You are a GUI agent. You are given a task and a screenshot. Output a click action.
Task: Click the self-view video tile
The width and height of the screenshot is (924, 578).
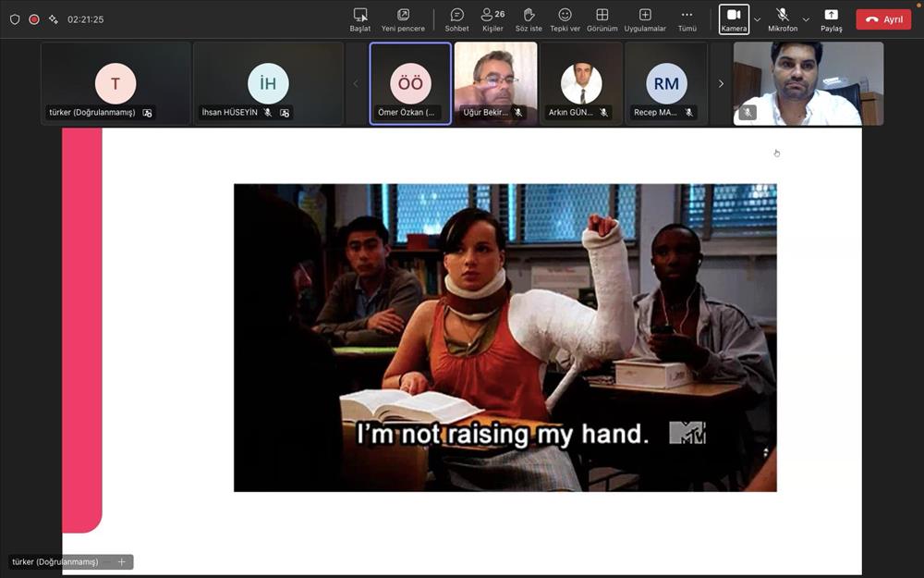pos(808,83)
